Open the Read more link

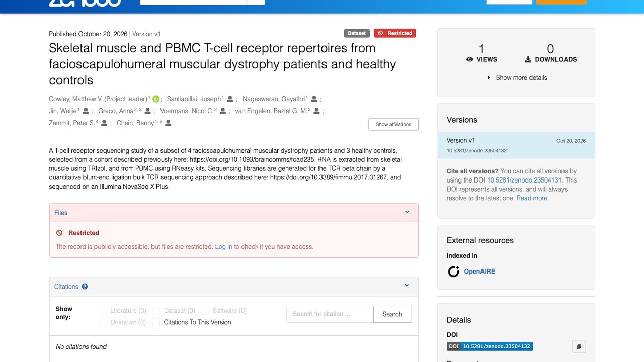click(532, 198)
